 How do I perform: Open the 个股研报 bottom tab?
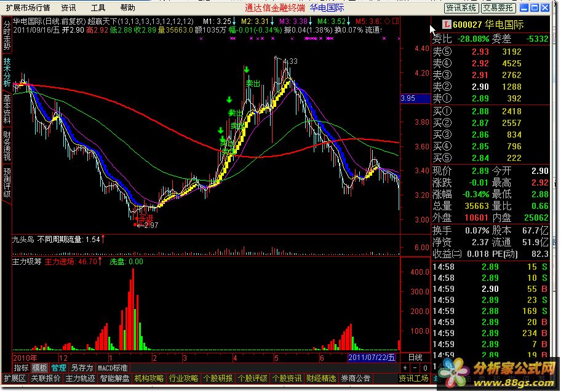[218, 378]
